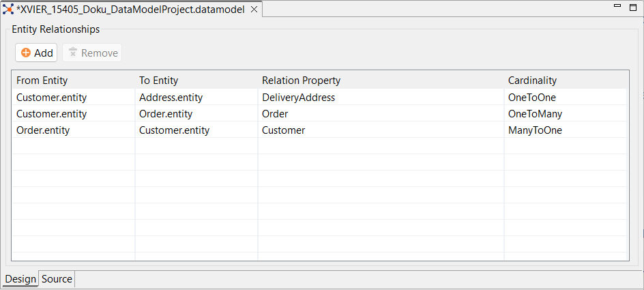Click Order.entity in the From Entity column
This screenshot has height=290, width=644.
tap(42, 130)
